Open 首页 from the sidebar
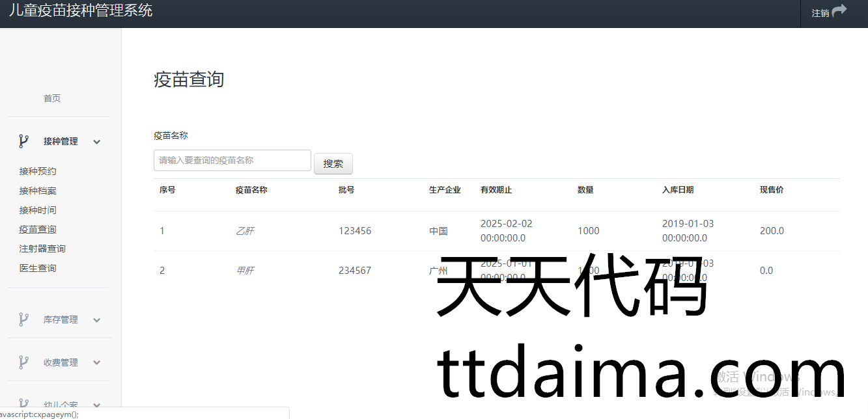The height and width of the screenshot is (419, 868). [x=52, y=98]
